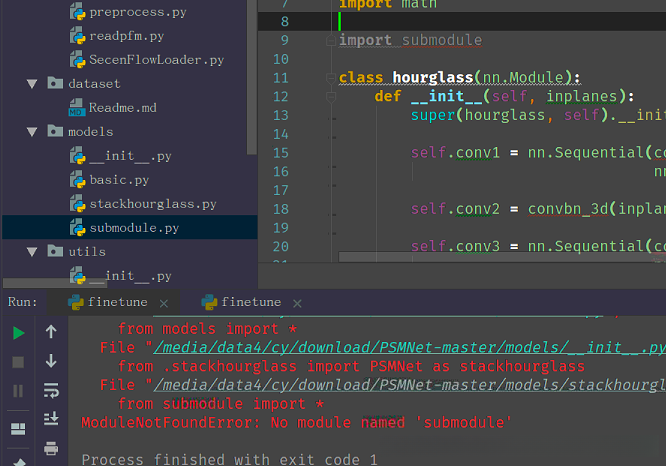Open basic.py in models
666x466 pixels.
[119, 180]
